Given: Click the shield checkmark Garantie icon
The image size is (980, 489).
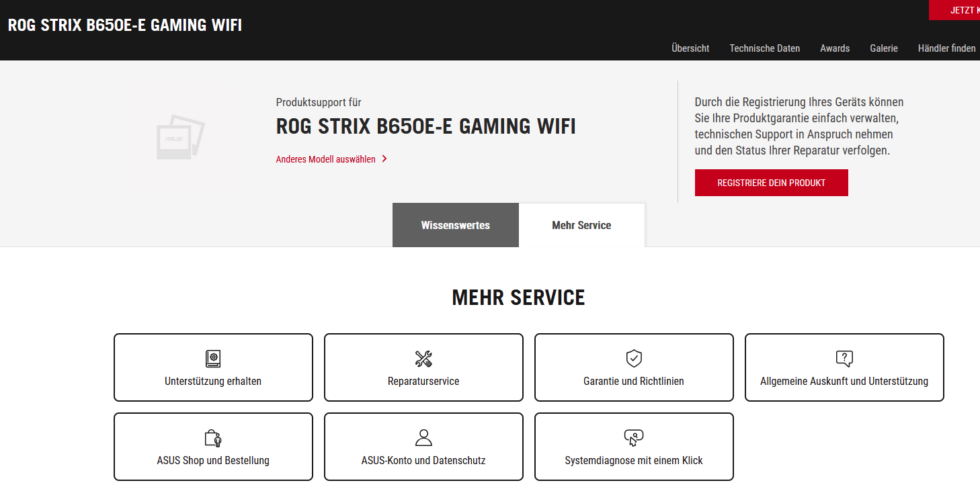Looking at the screenshot, I should click(634, 359).
